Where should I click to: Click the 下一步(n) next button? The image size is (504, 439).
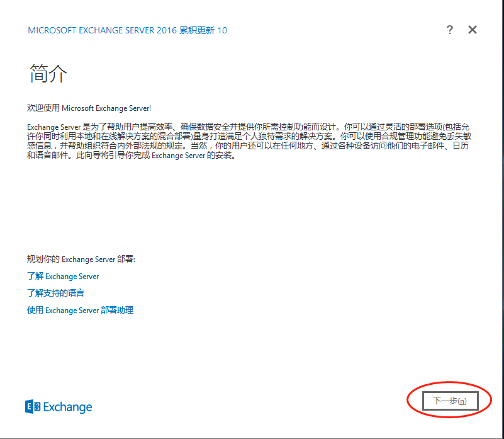(x=450, y=401)
